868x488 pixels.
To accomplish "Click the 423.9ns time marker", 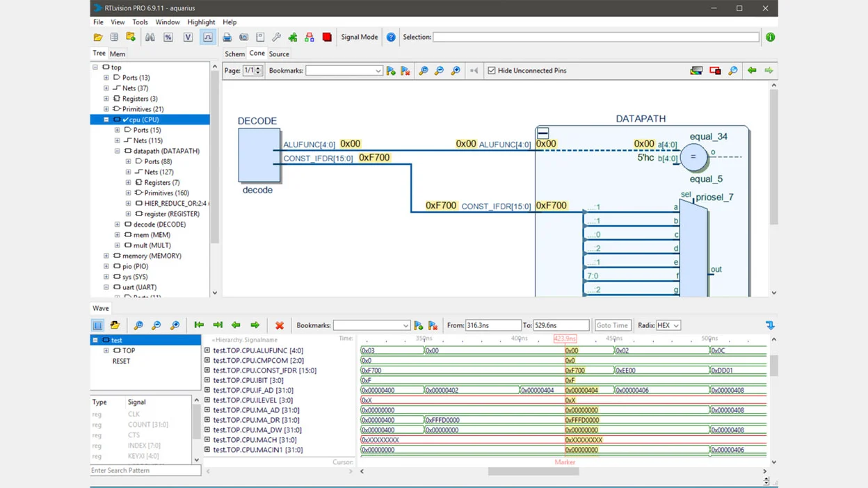I will tap(565, 339).
